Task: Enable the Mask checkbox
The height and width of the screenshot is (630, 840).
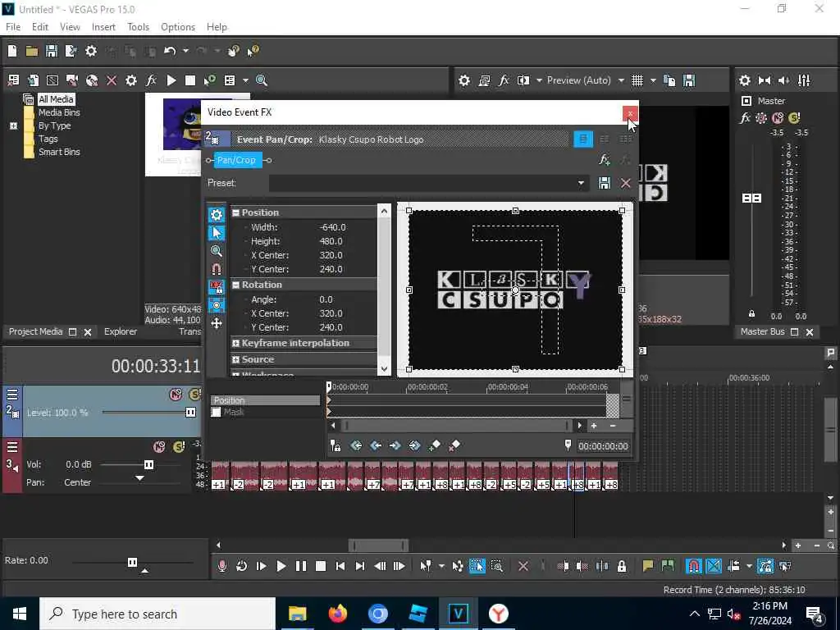Action: [x=216, y=412]
